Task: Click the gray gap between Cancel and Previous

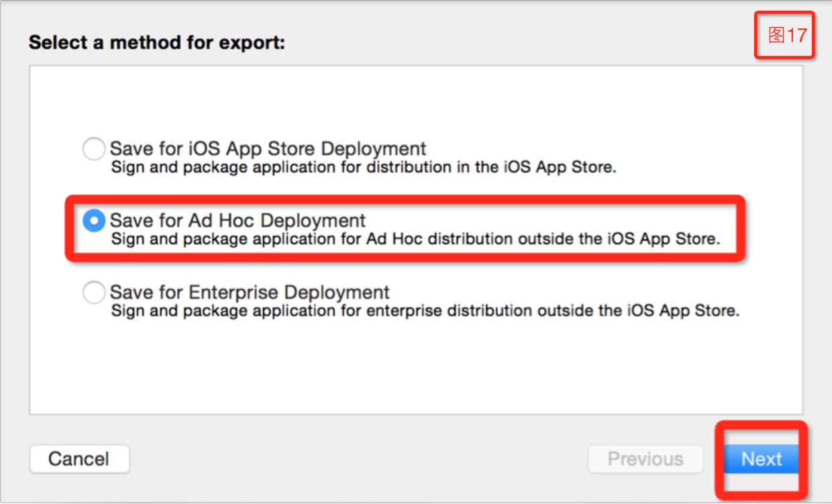Action: [356, 459]
